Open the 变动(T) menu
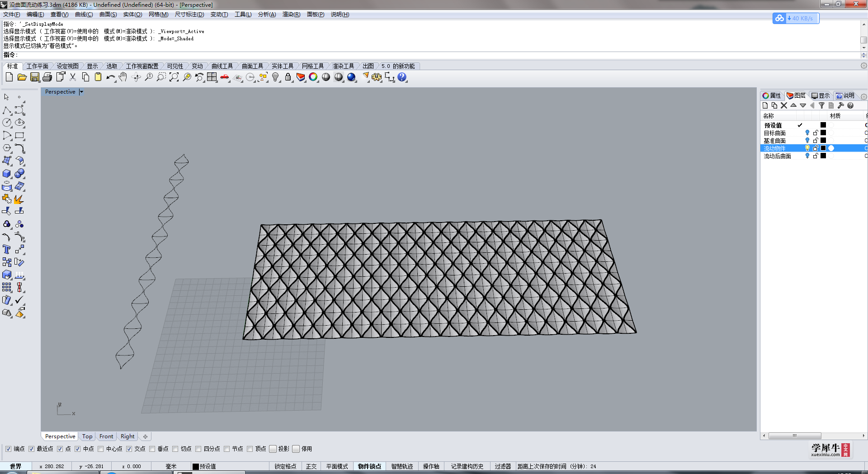 [219, 14]
